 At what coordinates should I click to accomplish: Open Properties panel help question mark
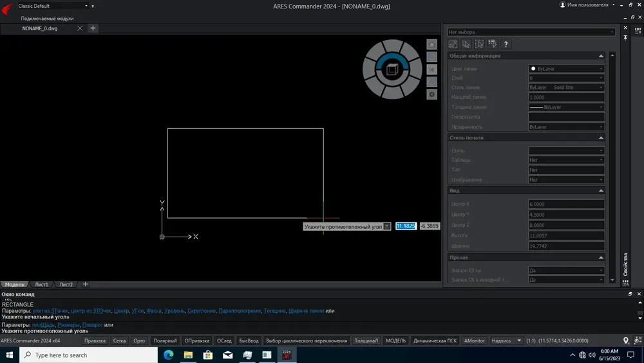(x=506, y=44)
